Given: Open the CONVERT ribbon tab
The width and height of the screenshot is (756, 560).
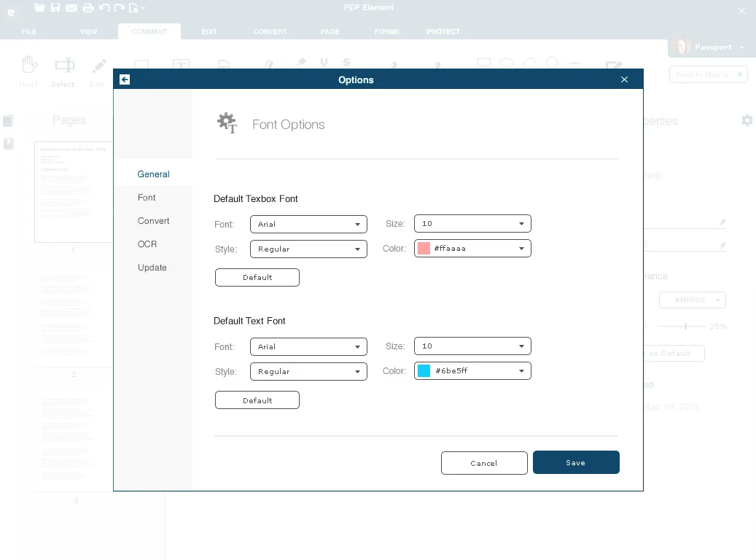Looking at the screenshot, I should pos(270,32).
